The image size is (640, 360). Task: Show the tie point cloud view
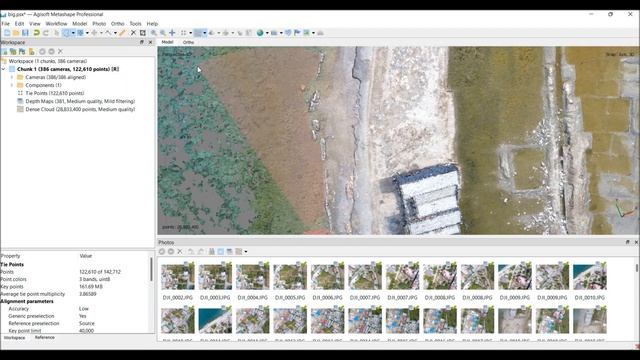coord(183,33)
